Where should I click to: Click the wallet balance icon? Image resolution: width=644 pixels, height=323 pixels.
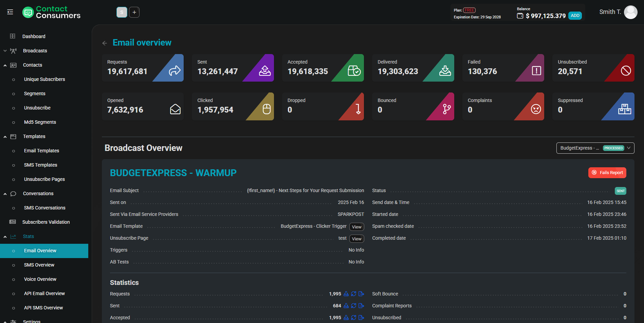pyautogui.click(x=520, y=16)
